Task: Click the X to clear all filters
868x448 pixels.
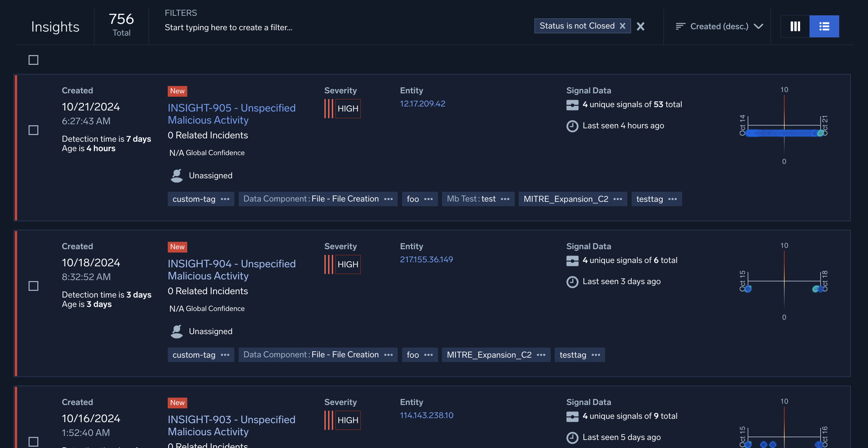Action: [x=641, y=26]
